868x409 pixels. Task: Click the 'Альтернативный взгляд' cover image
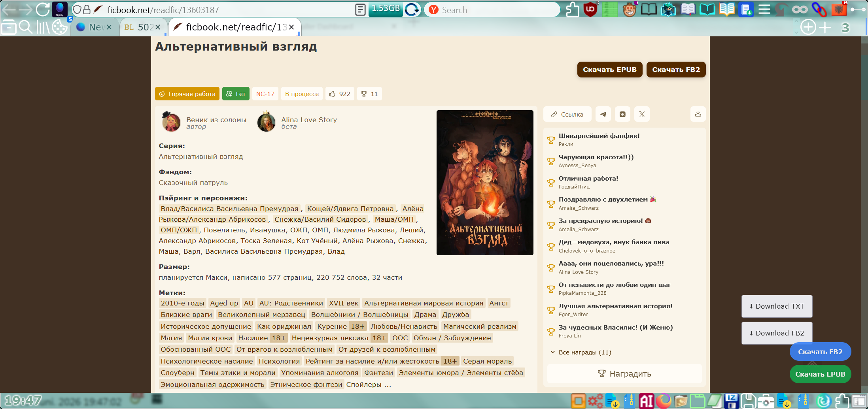pyautogui.click(x=485, y=183)
